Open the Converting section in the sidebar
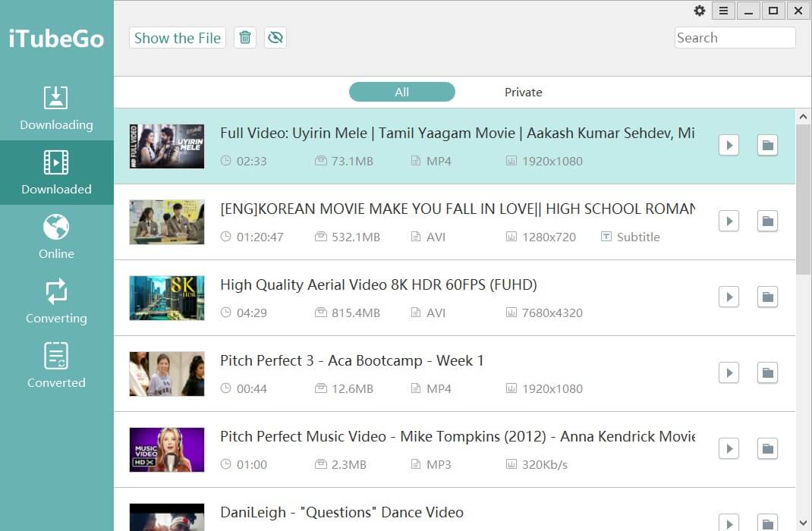This screenshot has width=812, height=531. (x=56, y=301)
